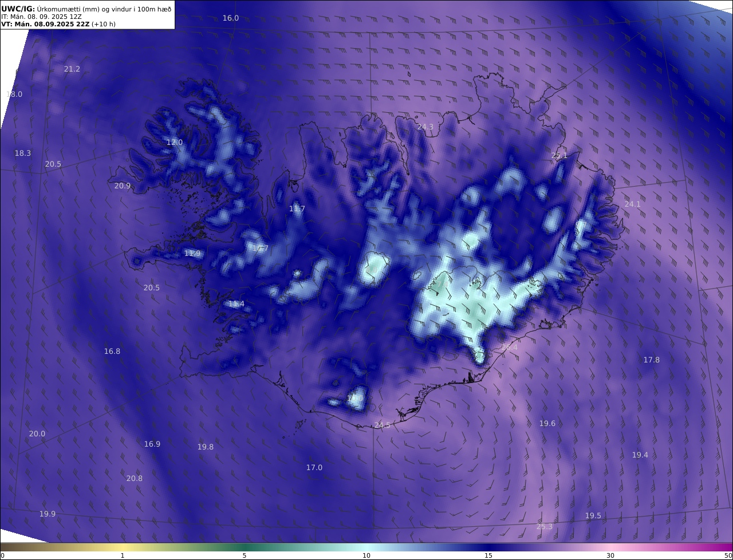Click the VT valid time line 22Z
This screenshot has height=560, width=733.
58,24
